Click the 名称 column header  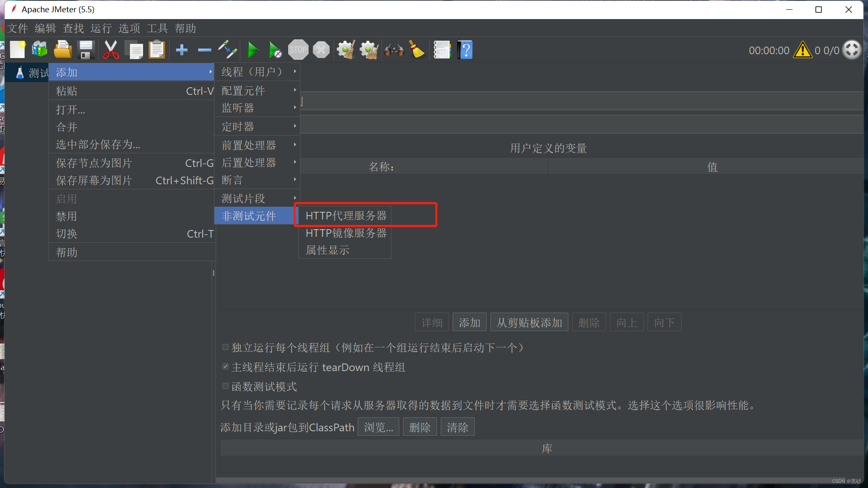[381, 167]
